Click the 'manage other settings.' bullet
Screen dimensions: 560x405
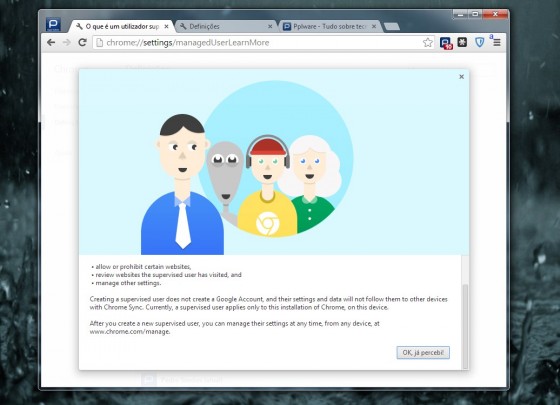pyautogui.click(x=128, y=283)
